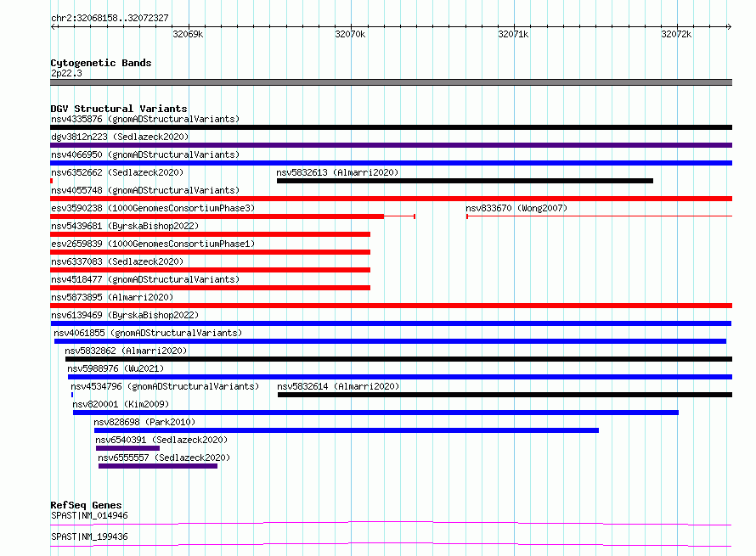The height and width of the screenshot is (556, 756).
Task: Click the 32070k ruler tick label
Action: tap(350, 34)
